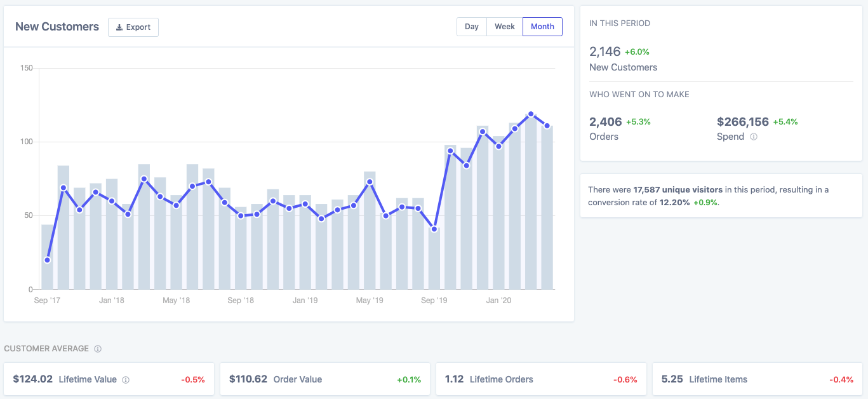
Task: Click the highest data point on the line
Action: coord(531,114)
